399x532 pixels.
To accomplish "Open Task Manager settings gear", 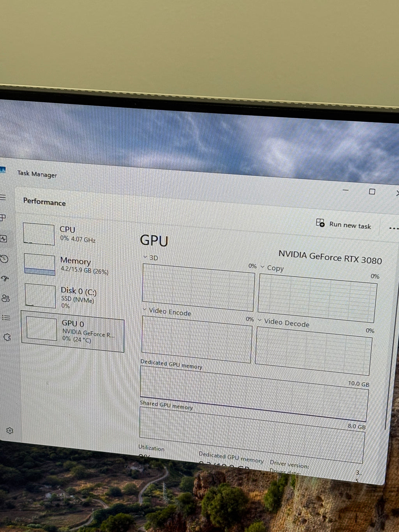I will (10, 431).
